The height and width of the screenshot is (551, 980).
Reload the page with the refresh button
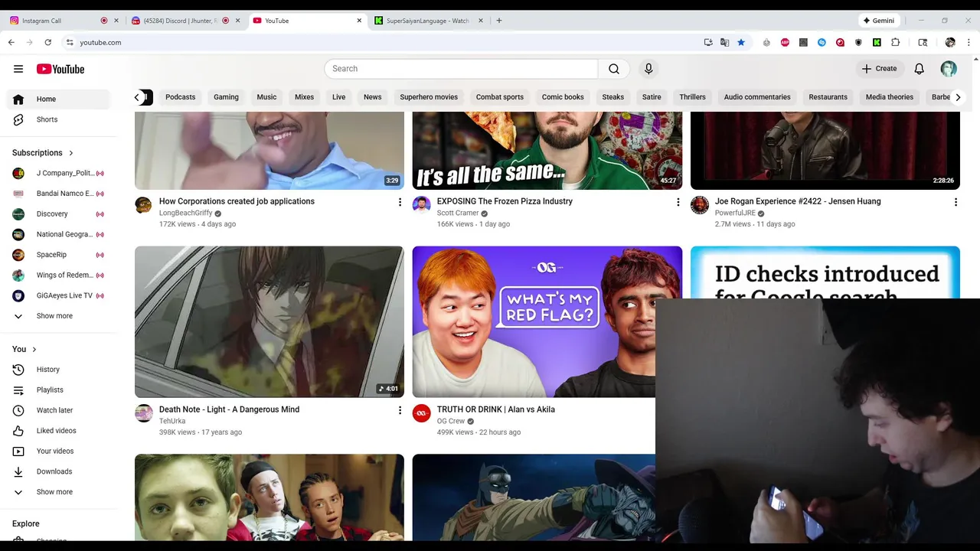pos(47,43)
